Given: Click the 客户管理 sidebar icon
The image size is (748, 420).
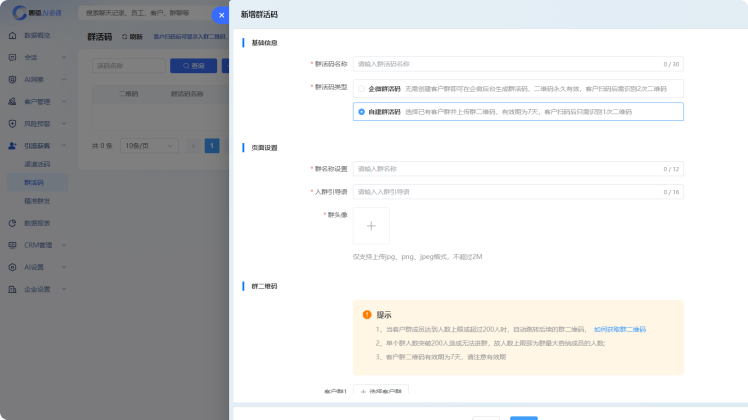Looking at the screenshot, I should (x=12, y=101).
